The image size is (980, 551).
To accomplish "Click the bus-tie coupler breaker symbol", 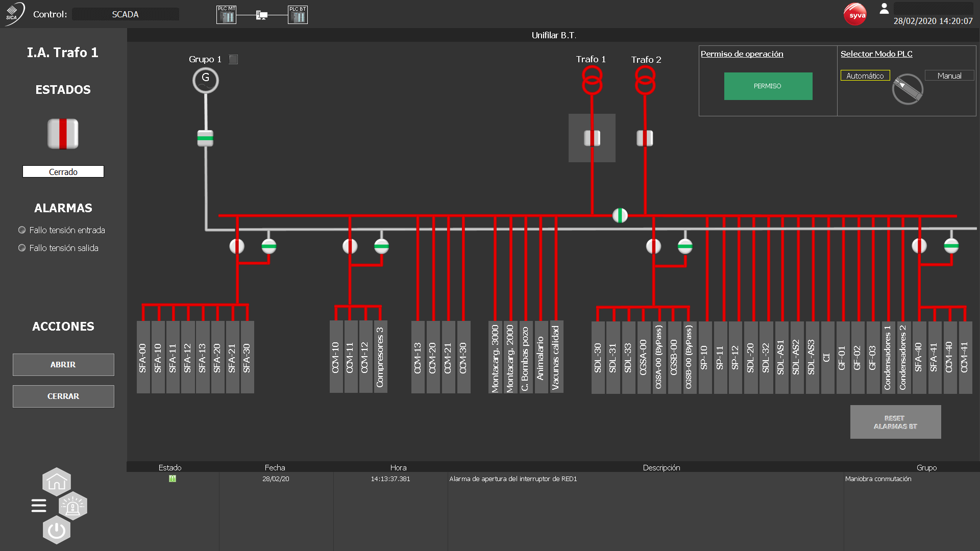I will pos(620,216).
